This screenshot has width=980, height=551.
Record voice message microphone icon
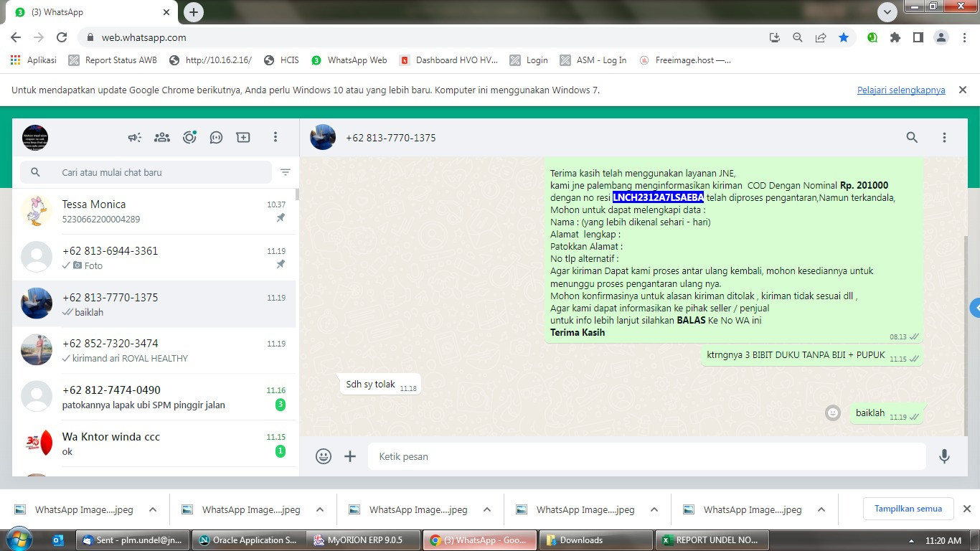945,456
